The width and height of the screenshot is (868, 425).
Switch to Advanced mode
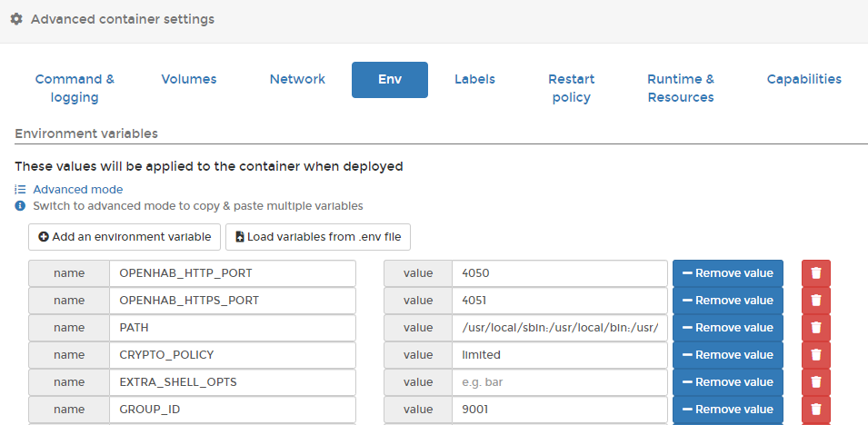78,189
